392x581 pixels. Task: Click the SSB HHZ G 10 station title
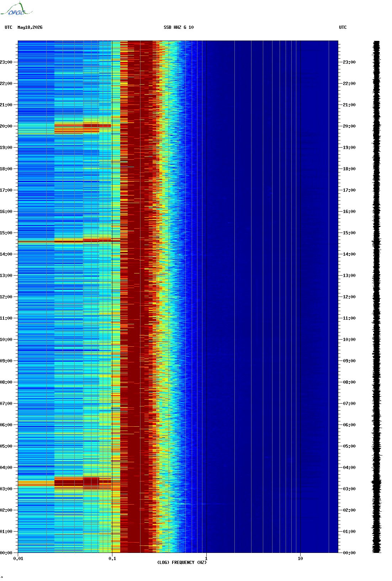pos(179,27)
